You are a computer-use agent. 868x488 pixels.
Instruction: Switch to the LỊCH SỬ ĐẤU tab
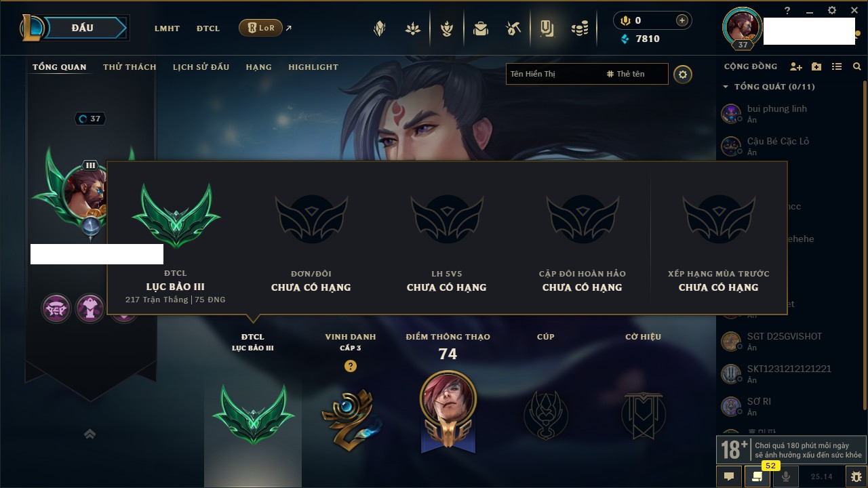(x=201, y=67)
